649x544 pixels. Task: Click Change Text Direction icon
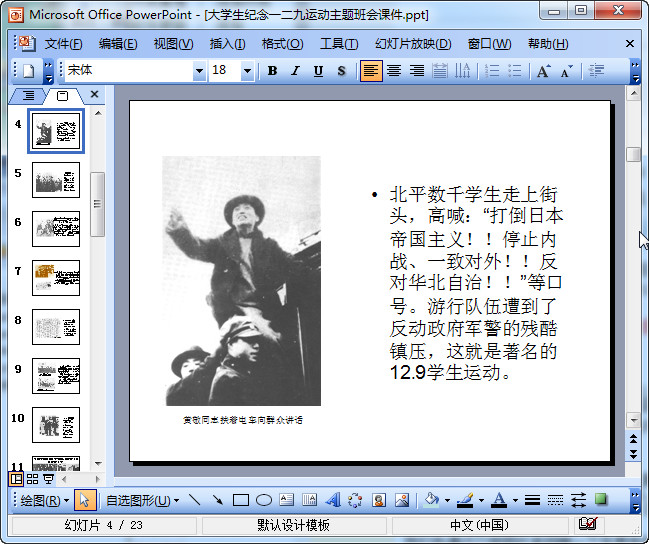point(462,71)
